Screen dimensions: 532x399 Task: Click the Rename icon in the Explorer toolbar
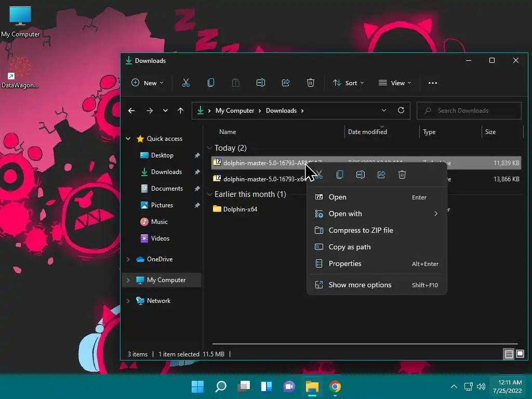point(261,83)
